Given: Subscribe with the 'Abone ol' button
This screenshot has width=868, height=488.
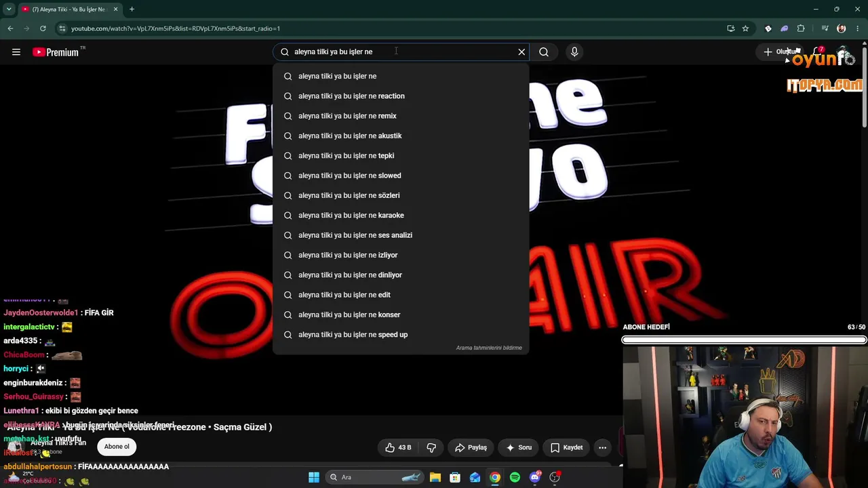Looking at the screenshot, I should 117,447.
